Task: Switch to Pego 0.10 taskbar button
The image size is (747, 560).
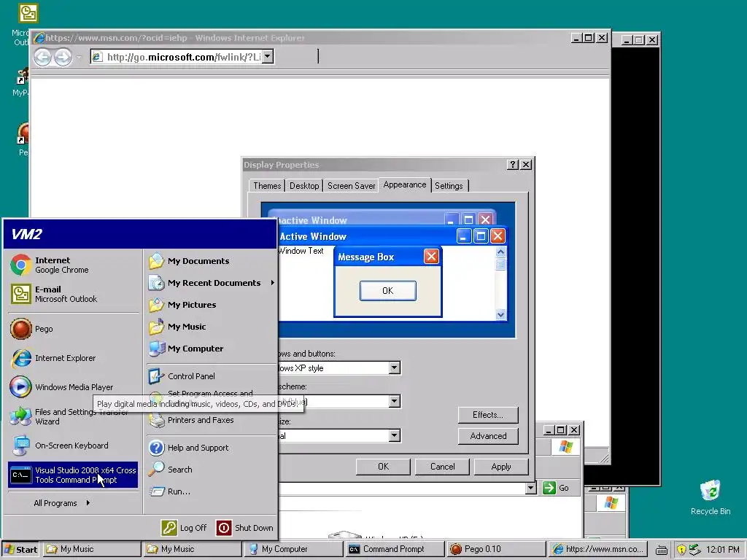Action: pos(495,550)
